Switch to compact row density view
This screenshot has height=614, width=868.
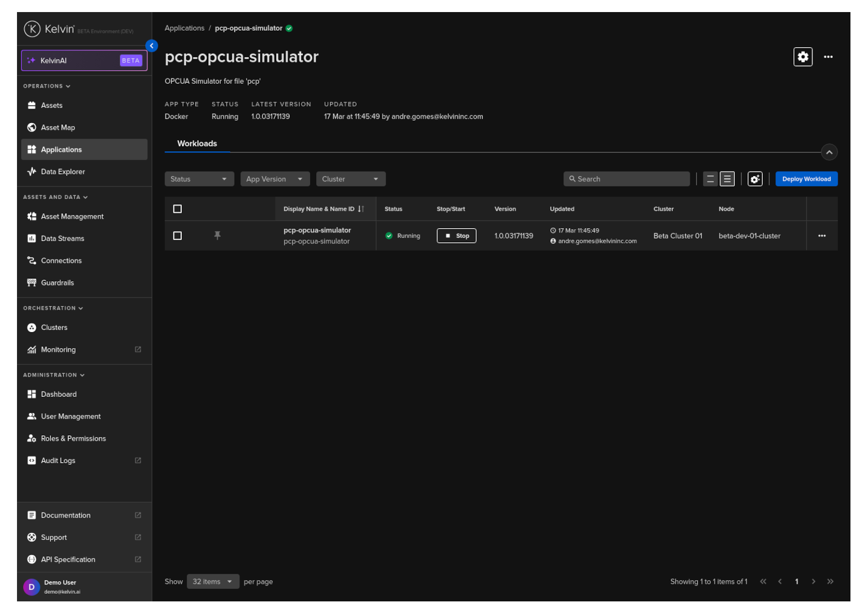point(727,179)
